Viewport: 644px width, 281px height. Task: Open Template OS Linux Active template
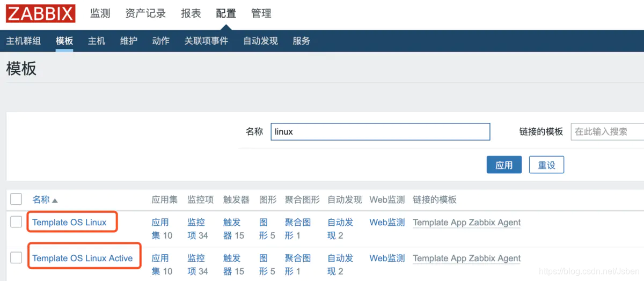click(x=82, y=258)
